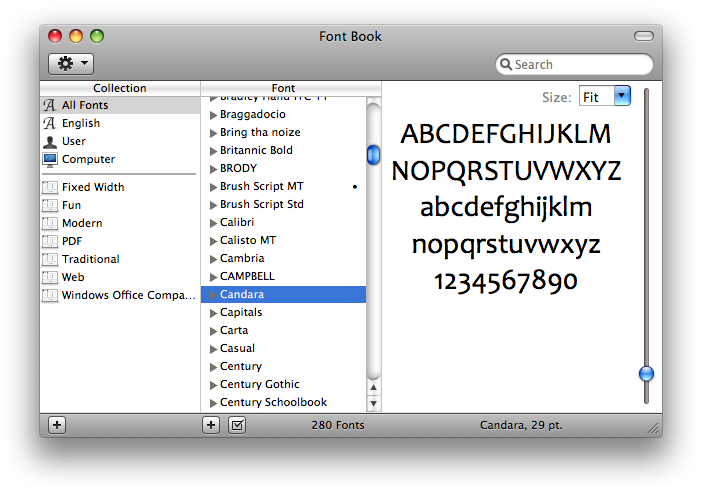Click the green zoom window button
This screenshot has height=492, width=702.
pyautogui.click(x=97, y=36)
